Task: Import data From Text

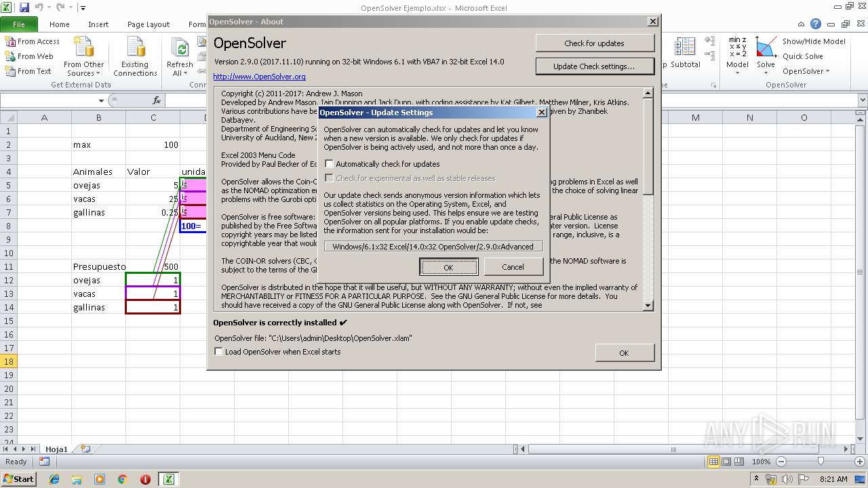Action: coord(28,71)
